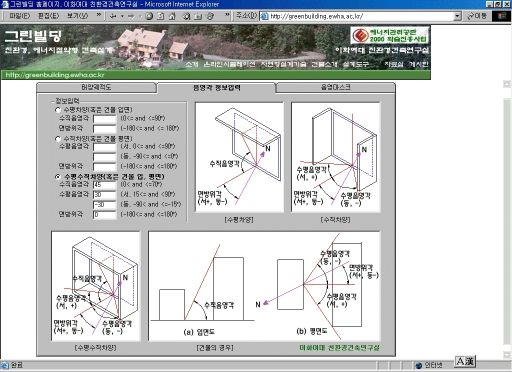
Task: Switch to the 음영마스크 tab
Action: pyautogui.click(x=335, y=87)
